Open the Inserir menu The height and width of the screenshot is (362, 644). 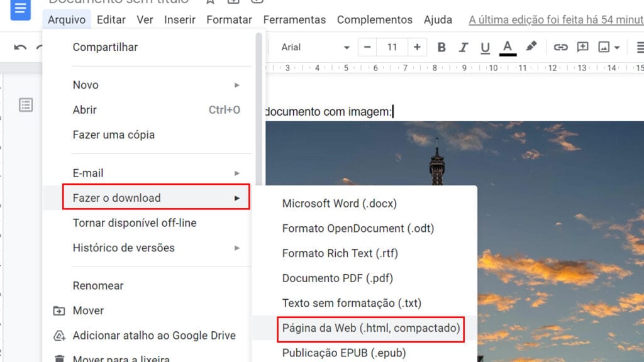[180, 19]
